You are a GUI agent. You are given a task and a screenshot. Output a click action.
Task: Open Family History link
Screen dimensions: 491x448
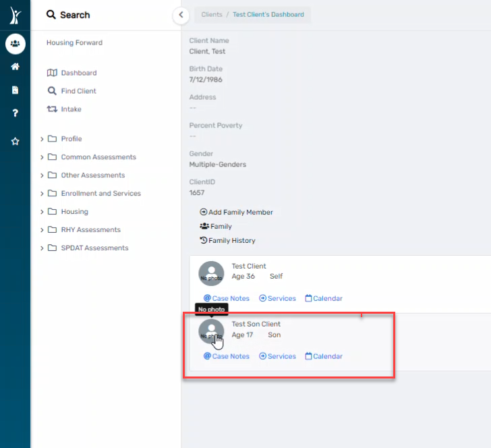click(227, 240)
